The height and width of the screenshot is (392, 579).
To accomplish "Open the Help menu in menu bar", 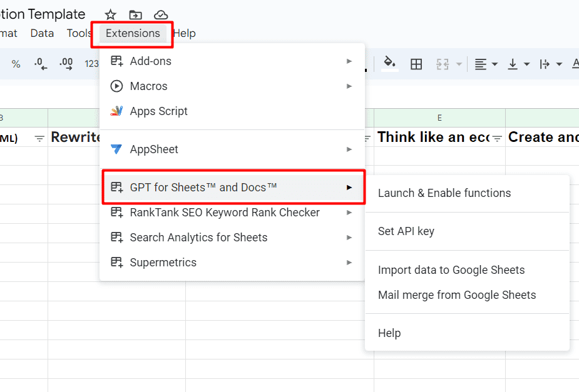I will tap(184, 33).
